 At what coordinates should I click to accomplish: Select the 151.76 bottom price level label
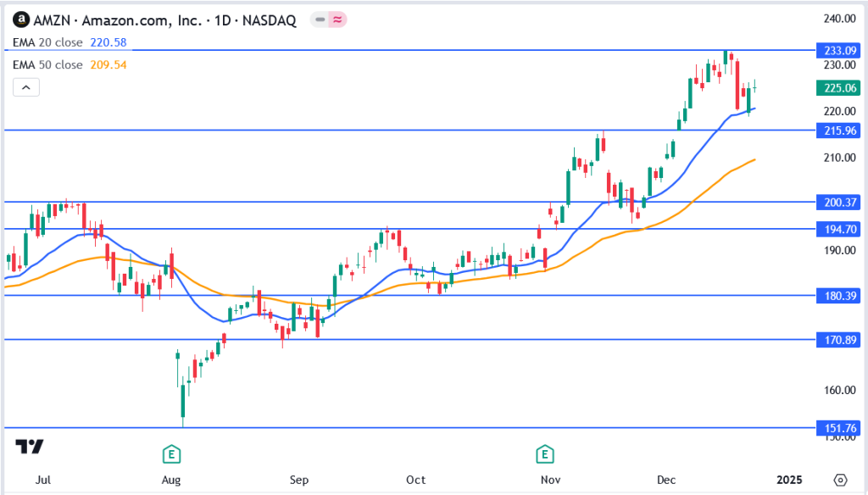click(835, 427)
